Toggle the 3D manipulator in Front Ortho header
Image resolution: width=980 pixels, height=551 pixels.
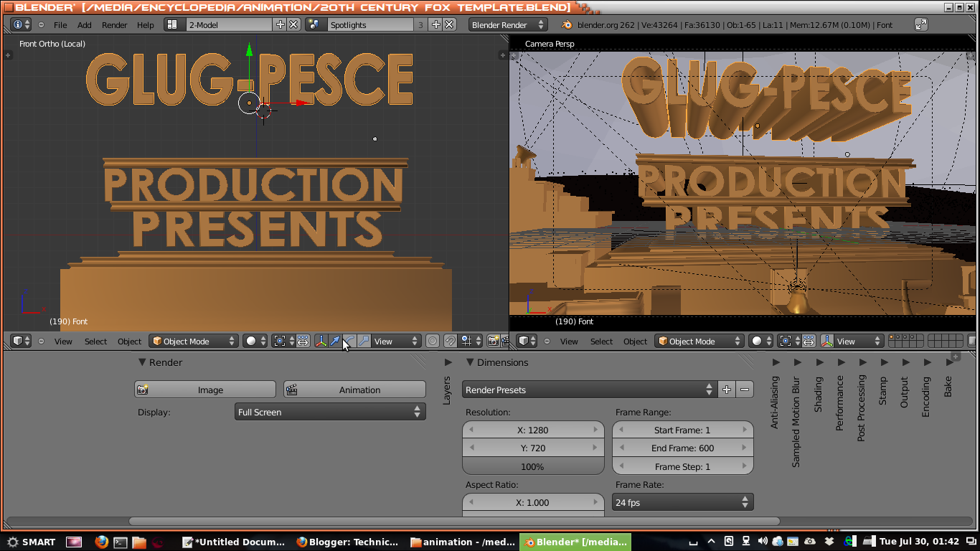click(x=321, y=342)
